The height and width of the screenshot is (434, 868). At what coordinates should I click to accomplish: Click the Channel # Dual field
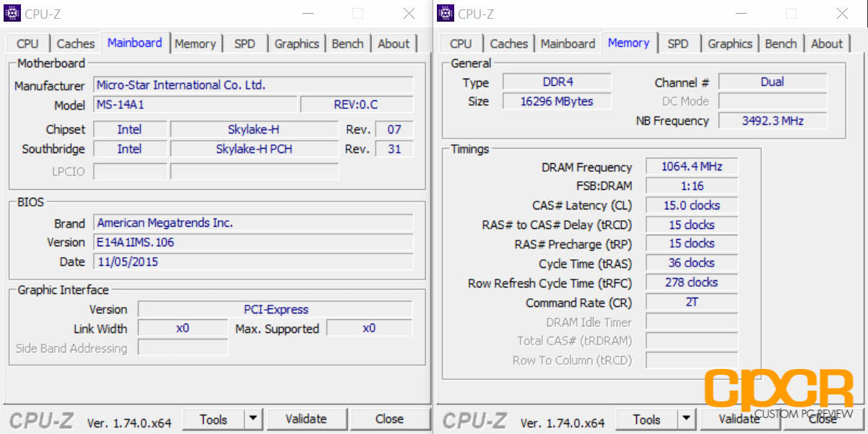pos(772,82)
